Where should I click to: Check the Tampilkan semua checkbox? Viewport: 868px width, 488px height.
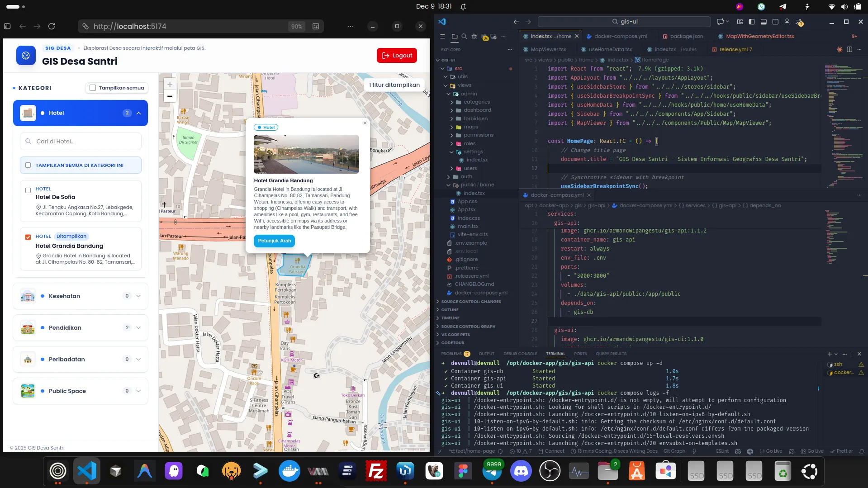(93, 88)
